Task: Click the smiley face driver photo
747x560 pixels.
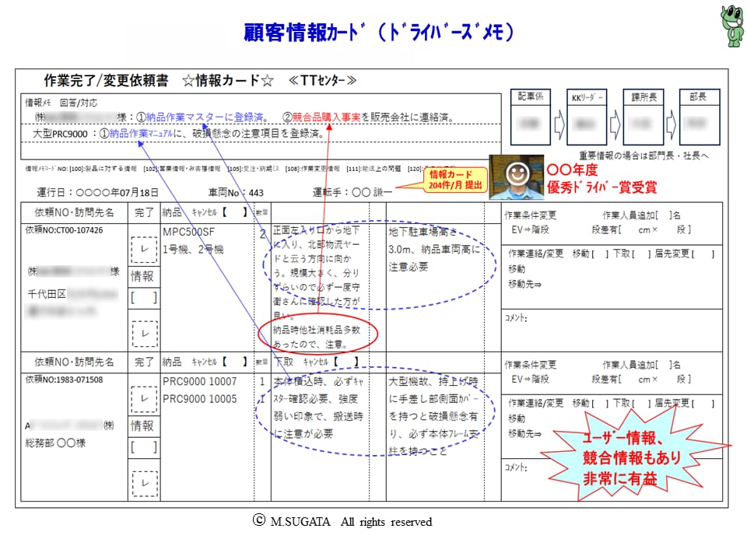Action: point(517,177)
